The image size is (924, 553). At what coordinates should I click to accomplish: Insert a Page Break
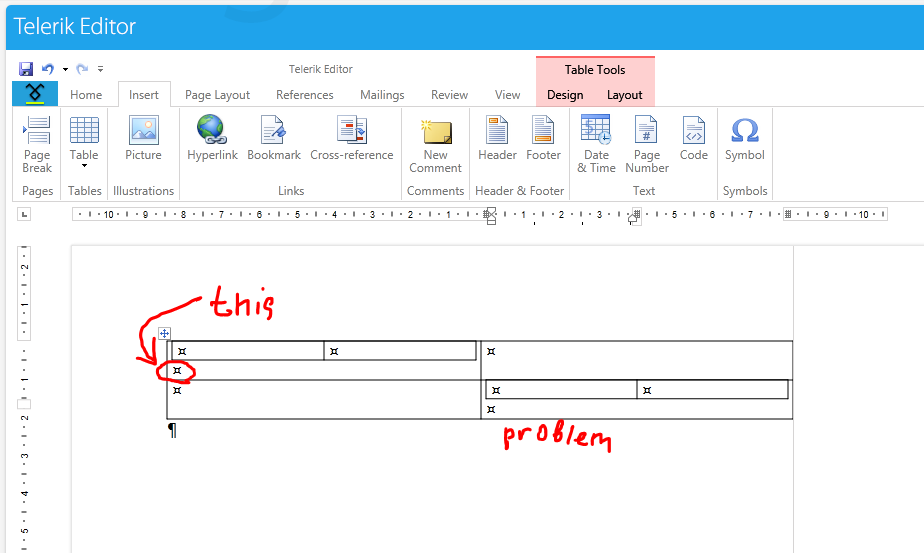click(37, 144)
